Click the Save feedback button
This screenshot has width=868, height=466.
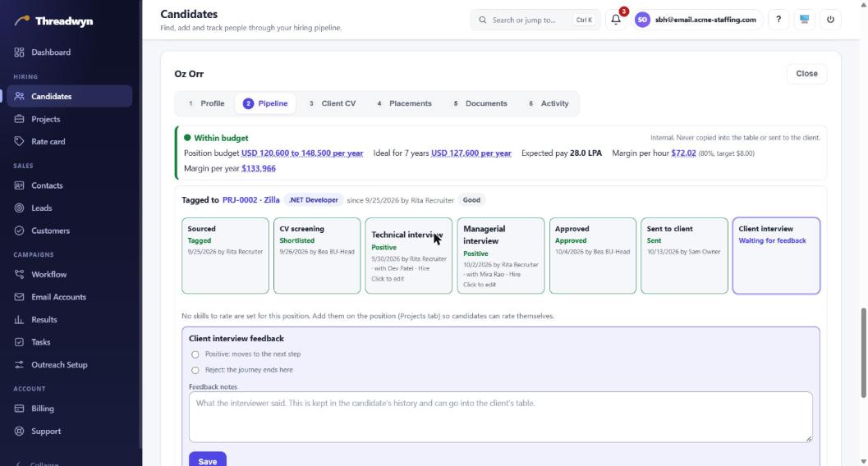pyautogui.click(x=208, y=460)
